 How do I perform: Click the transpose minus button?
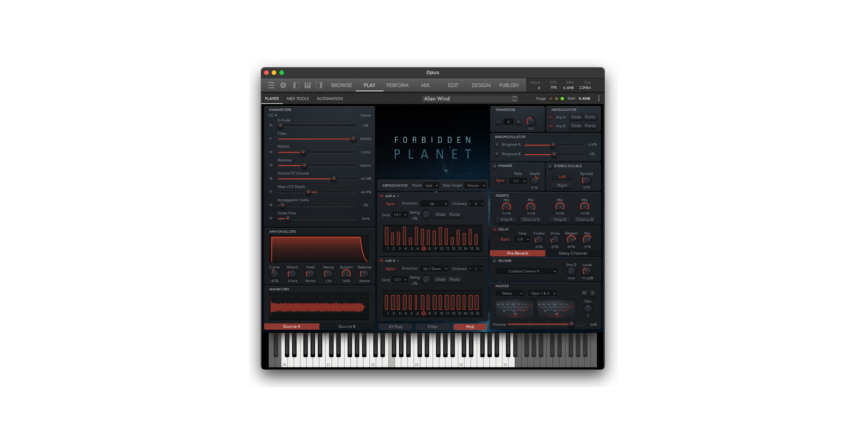tap(498, 122)
